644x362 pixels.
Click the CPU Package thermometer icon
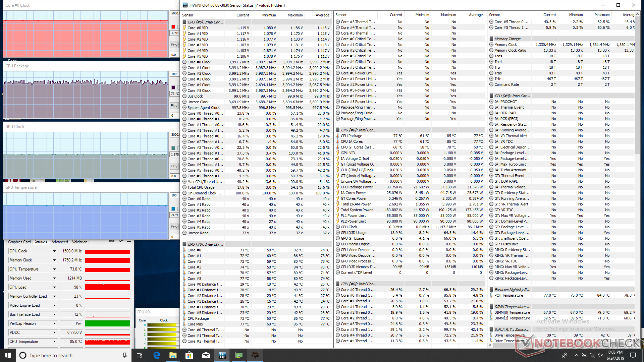tap(338, 136)
